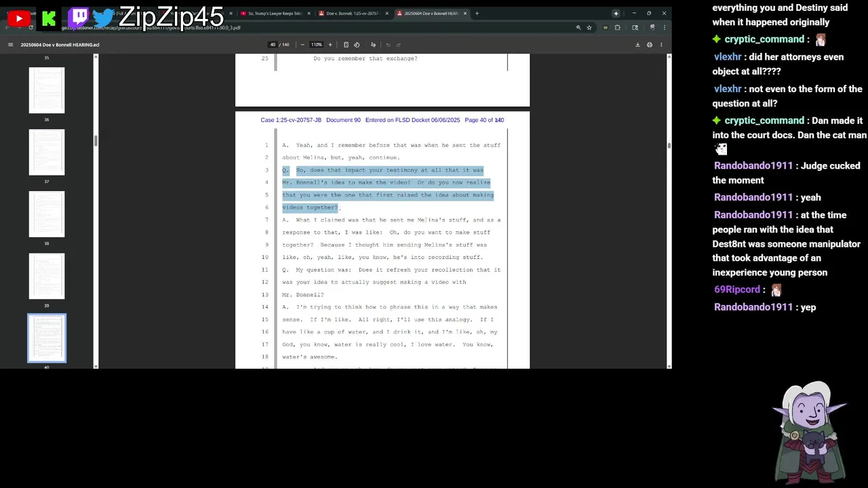Click the fit to page icon

pos(346,45)
